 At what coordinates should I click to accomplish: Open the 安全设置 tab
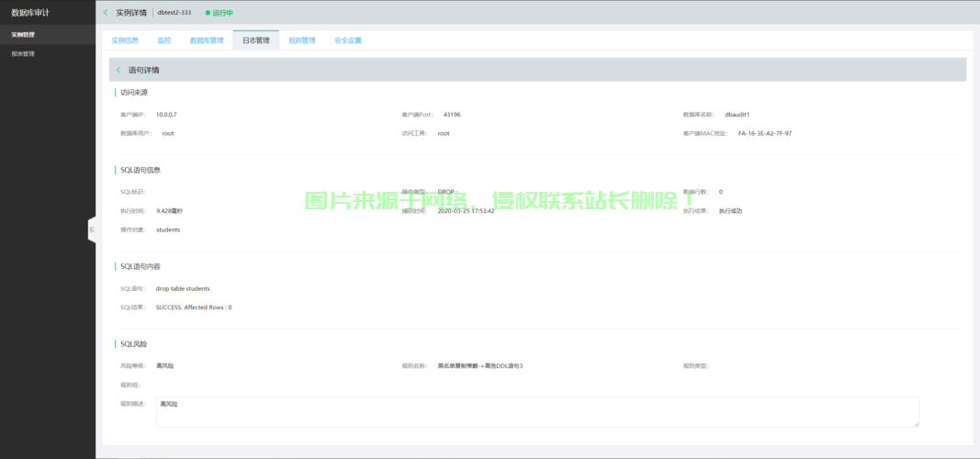[347, 40]
